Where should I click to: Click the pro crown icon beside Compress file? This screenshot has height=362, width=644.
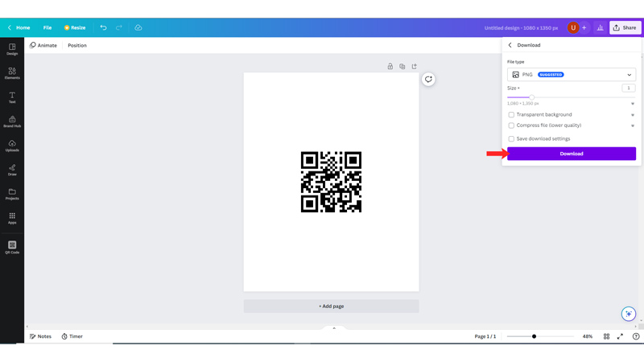click(633, 125)
